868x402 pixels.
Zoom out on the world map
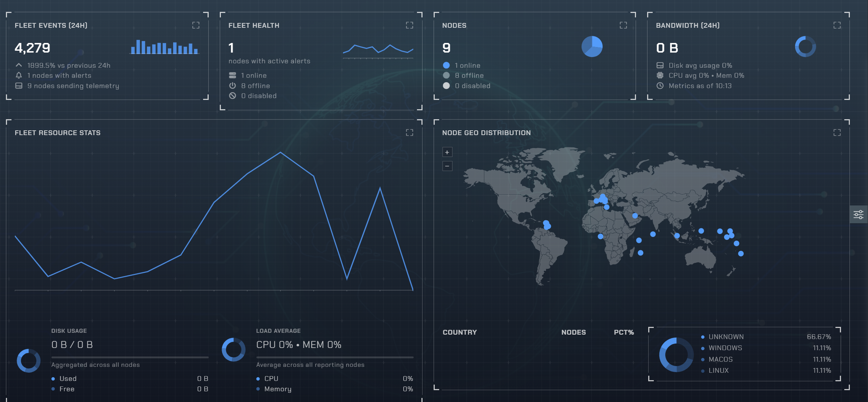point(447,166)
